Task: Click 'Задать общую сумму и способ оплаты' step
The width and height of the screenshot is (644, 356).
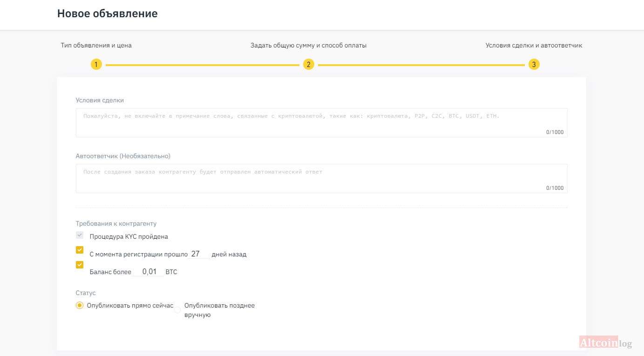Action: 308,45
